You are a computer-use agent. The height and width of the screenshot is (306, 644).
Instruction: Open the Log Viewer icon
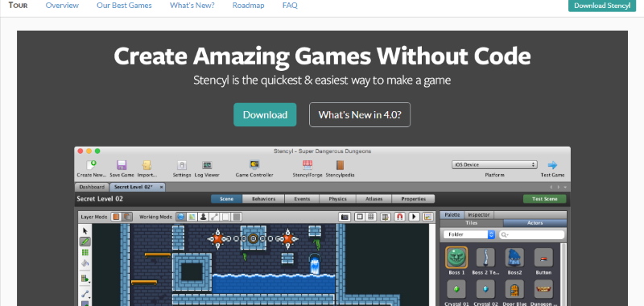[x=207, y=165]
